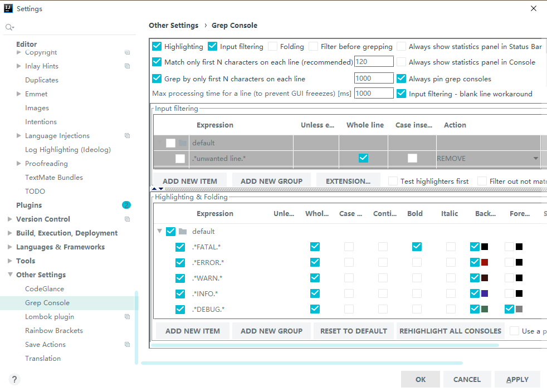Viewport: 547px width, 392px height.
Task: Disable the Highlighting checkbox
Action: tap(157, 47)
